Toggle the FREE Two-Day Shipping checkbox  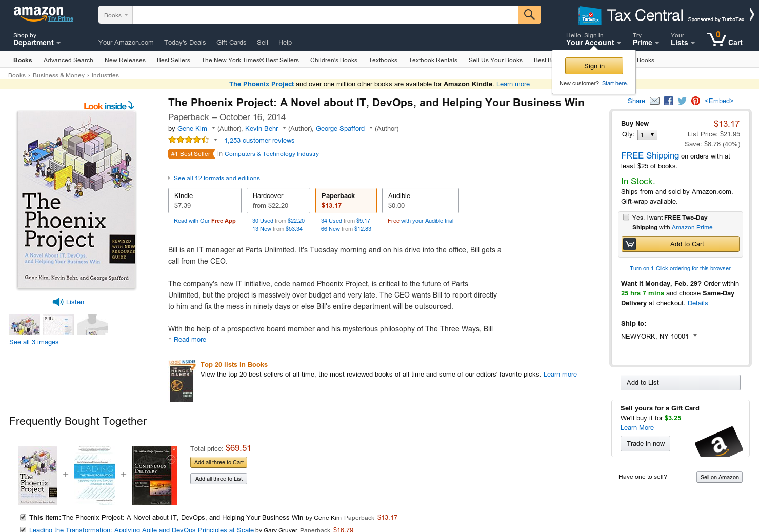626,217
